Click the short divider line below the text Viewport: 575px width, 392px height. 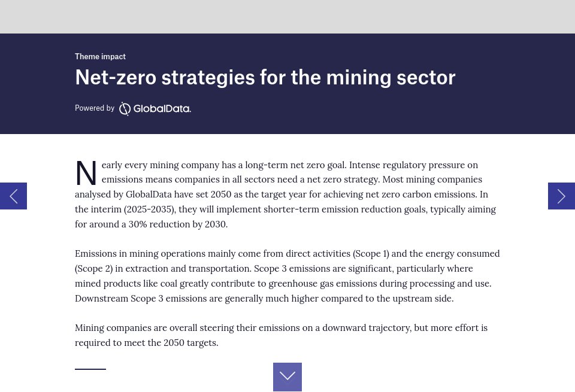[90, 369]
